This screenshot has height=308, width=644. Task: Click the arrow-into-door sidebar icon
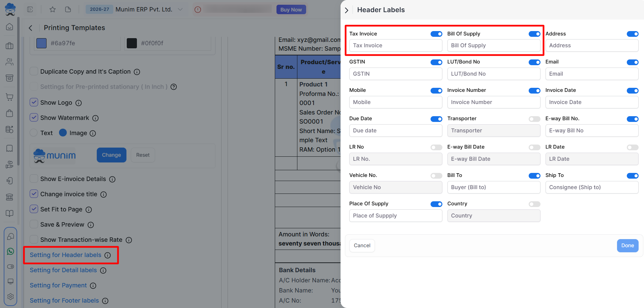click(10, 181)
